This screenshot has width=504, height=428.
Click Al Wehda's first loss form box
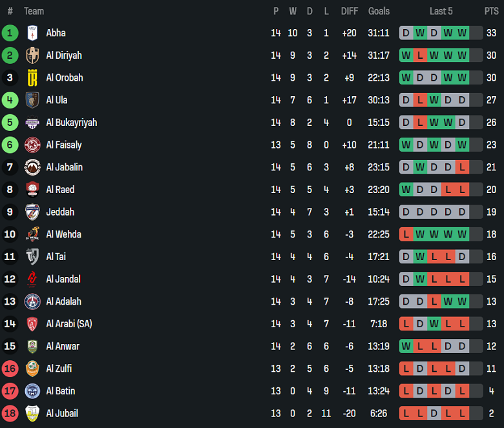coord(406,234)
